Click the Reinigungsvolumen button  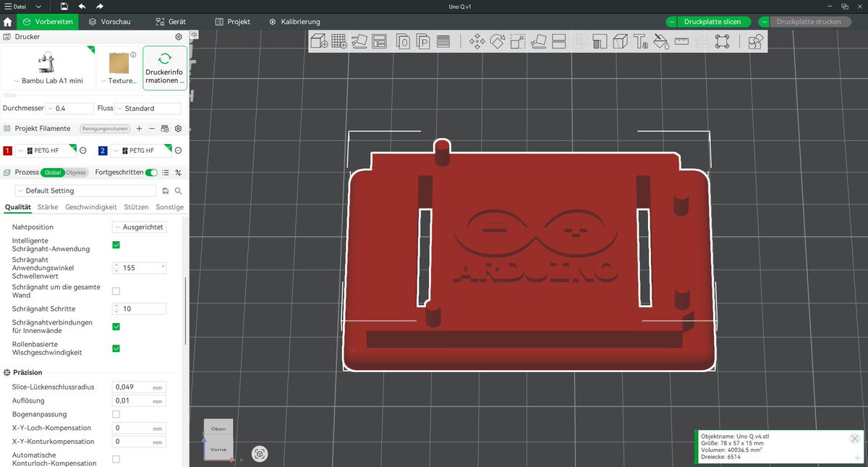click(105, 128)
